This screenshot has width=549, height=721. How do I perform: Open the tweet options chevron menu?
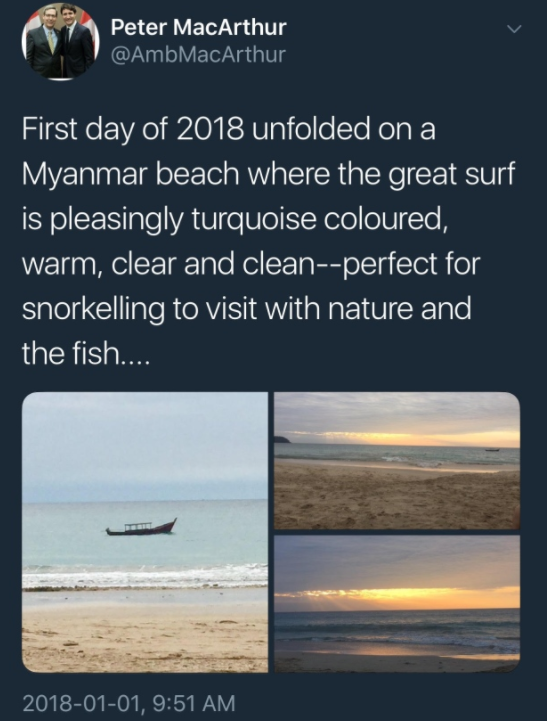pos(515,29)
